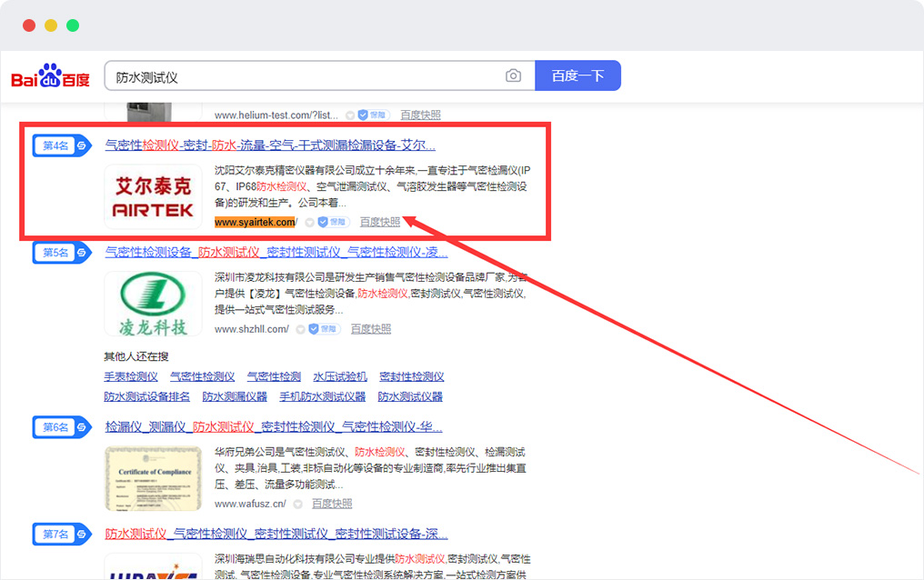
Task: Click 保障 badge next to helium-test.com
Action: (373, 115)
